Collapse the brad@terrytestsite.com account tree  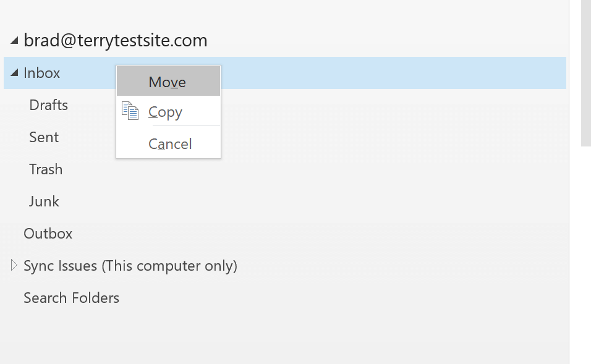tap(14, 40)
